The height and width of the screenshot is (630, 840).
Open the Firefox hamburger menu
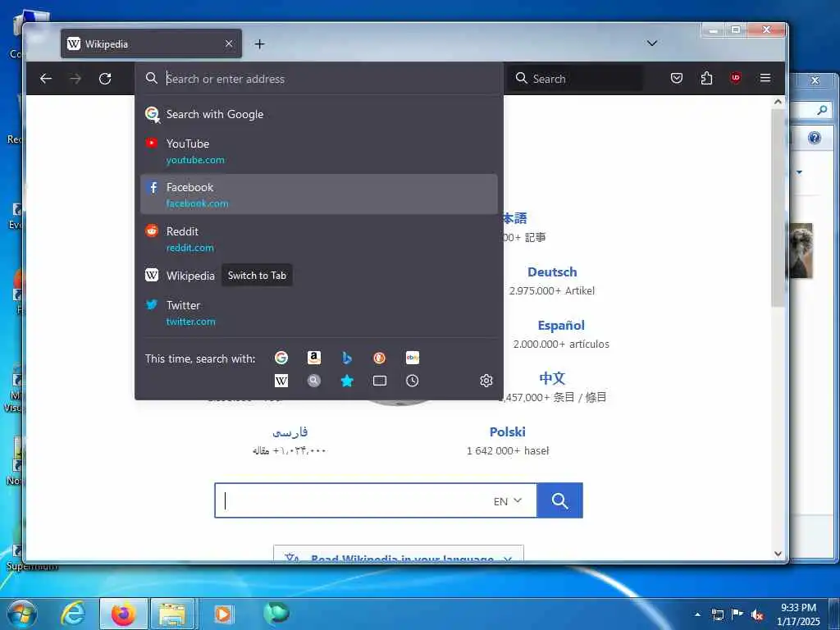tap(765, 78)
